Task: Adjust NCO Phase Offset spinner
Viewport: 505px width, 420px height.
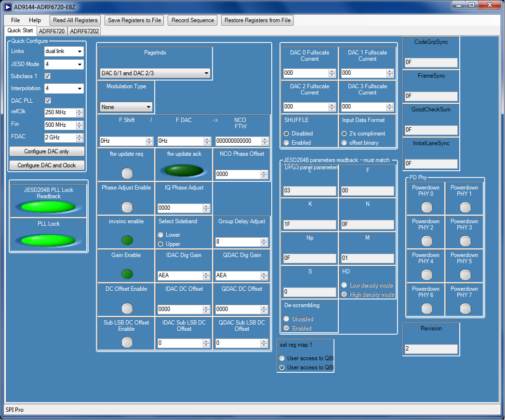Action: point(264,175)
